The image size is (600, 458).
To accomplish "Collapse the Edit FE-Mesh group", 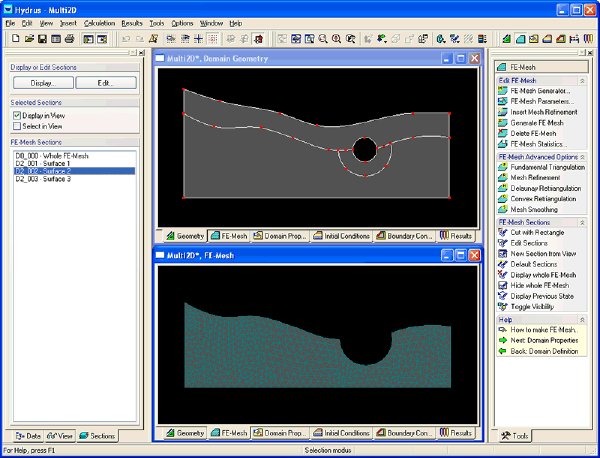I will click(582, 81).
